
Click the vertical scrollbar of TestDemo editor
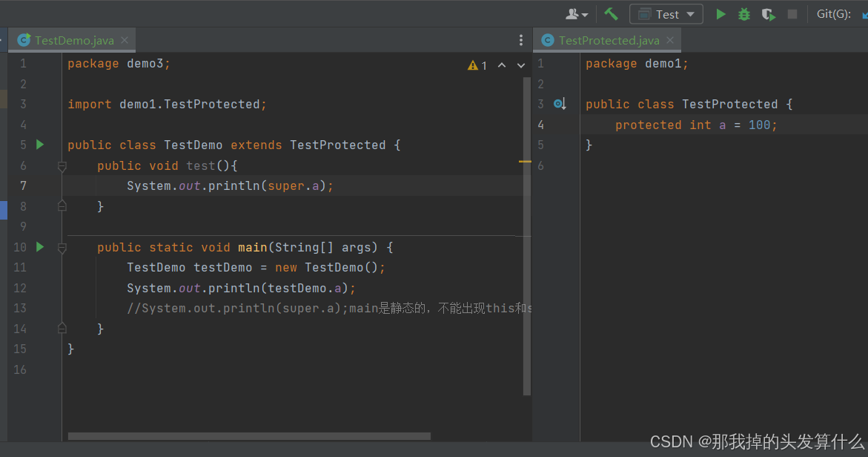[526, 237]
